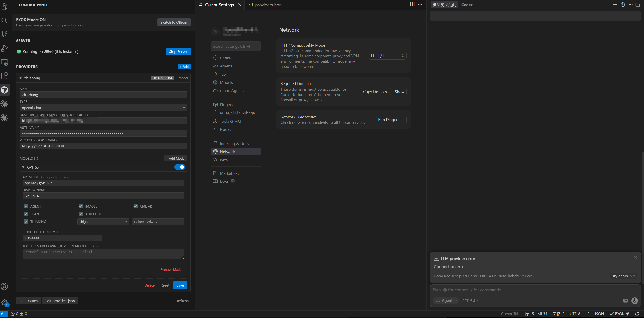Open Extensions icon in activity bar
This screenshot has height=318, width=644.
[5, 76]
